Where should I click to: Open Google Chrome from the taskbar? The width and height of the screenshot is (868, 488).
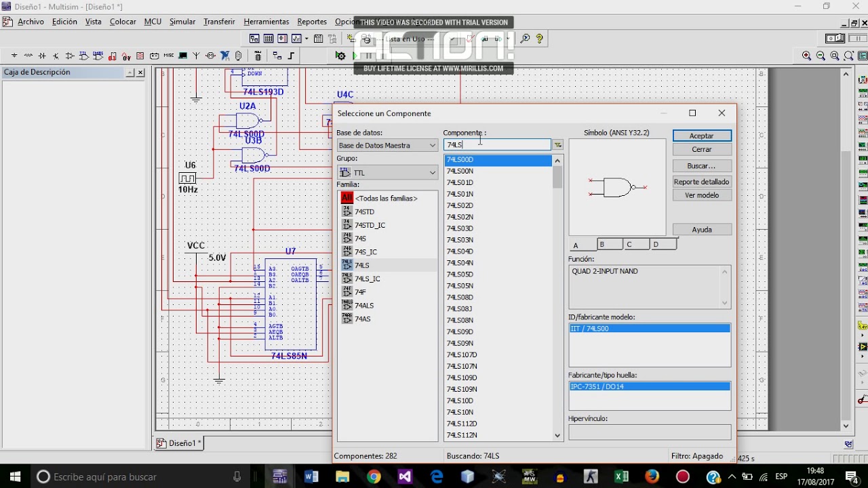(x=374, y=476)
